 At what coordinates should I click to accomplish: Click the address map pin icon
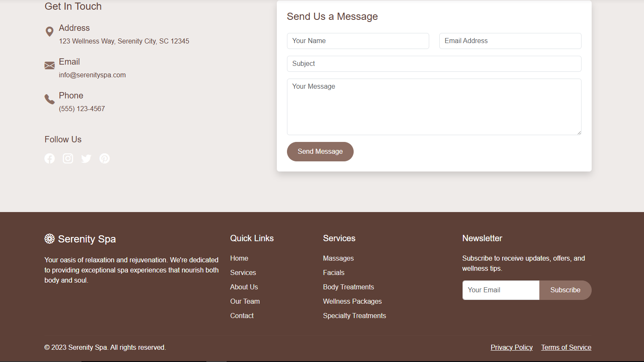click(x=49, y=32)
